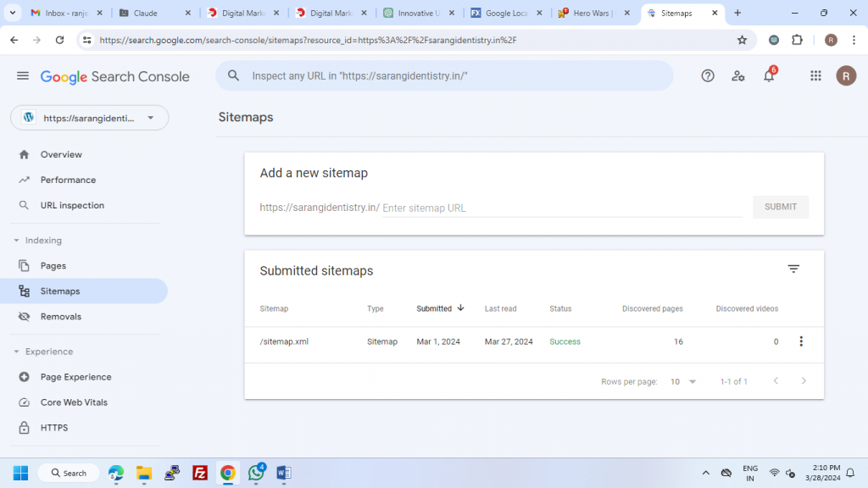The height and width of the screenshot is (488, 868).
Task: Click the filter icon in Submitted sitemaps
Action: coord(793,269)
